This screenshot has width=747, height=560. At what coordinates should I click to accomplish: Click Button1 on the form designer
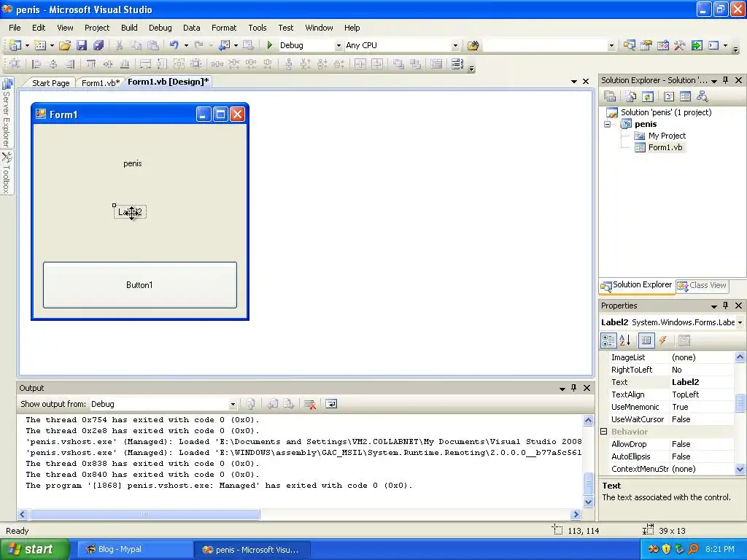[139, 285]
